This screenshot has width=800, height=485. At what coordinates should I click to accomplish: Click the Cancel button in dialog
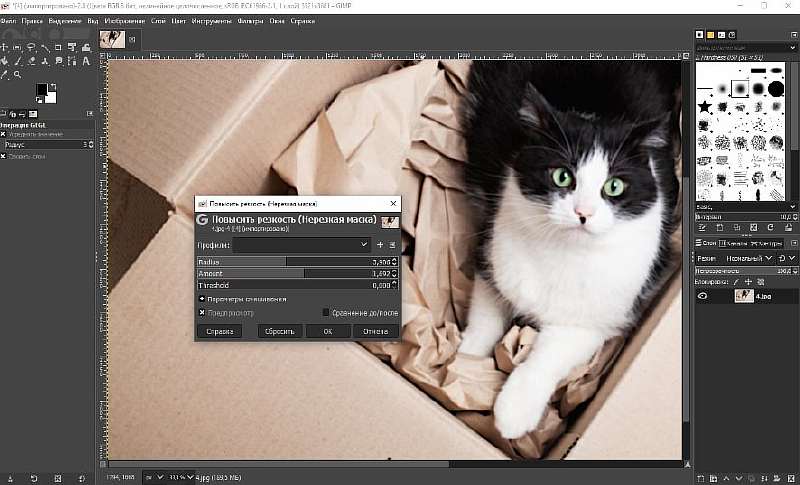[x=376, y=331]
